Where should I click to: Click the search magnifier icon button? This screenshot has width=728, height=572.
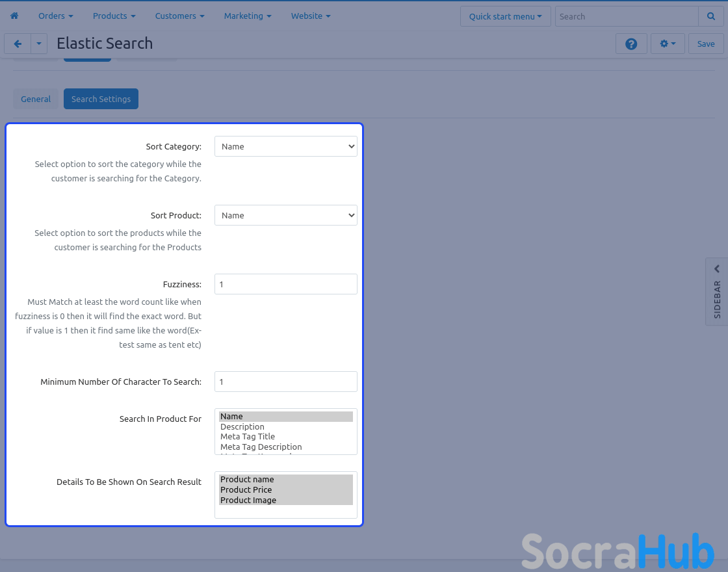709,16
